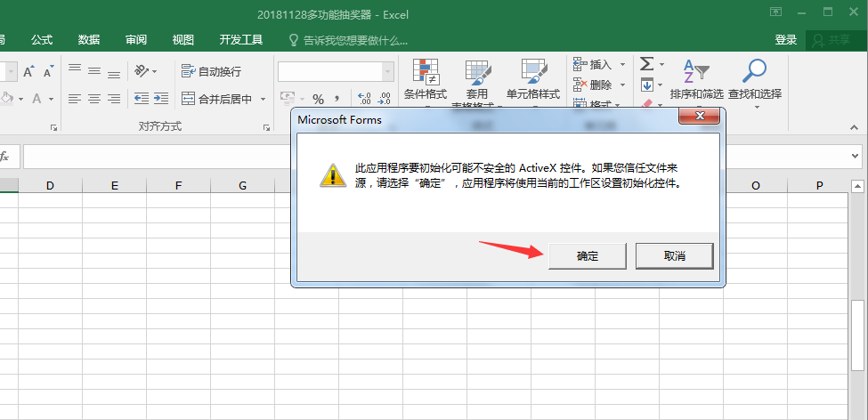This screenshot has height=420, width=868.
Task: Click the fill color paint bucket
Action: pos(6,99)
